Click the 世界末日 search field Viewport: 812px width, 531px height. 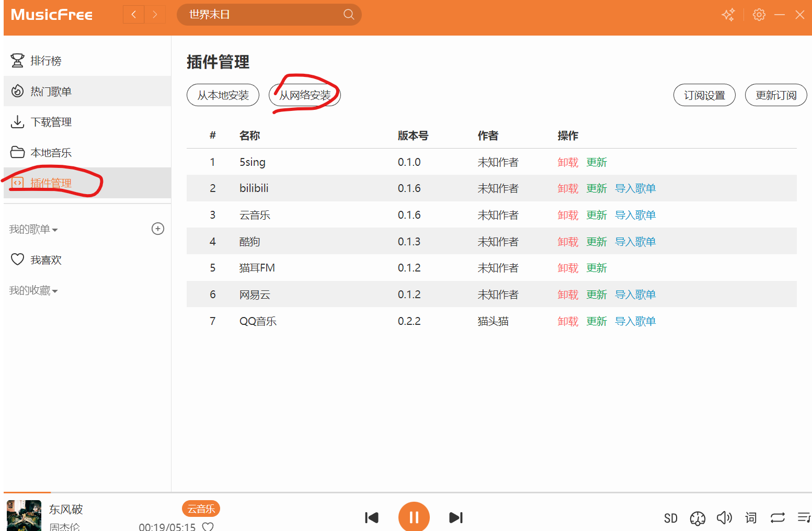[x=269, y=15]
